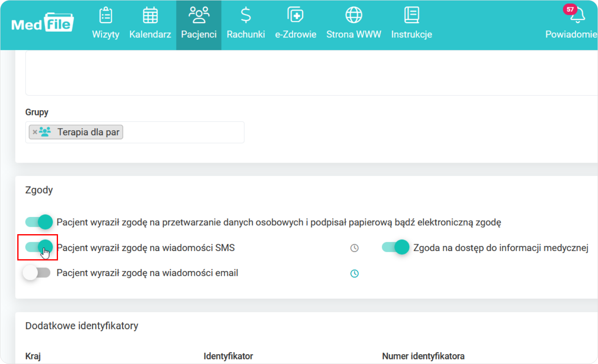This screenshot has height=364, width=598.
Task: Remove Terapia dla par group tag
Action: click(35, 132)
